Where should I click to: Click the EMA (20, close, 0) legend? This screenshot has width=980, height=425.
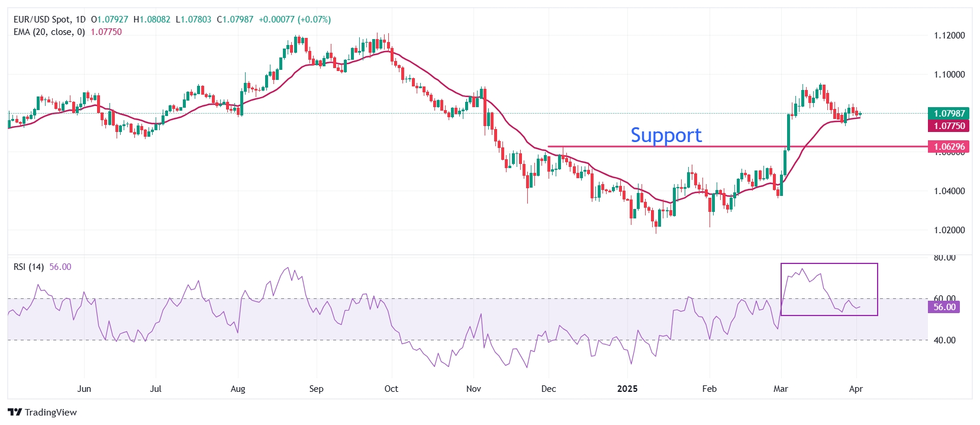click(x=49, y=32)
